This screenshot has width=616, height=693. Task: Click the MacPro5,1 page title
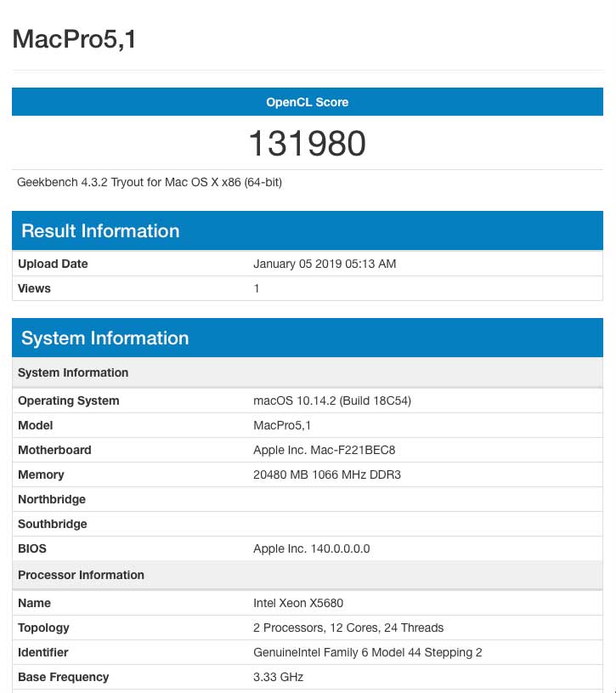point(74,39)
